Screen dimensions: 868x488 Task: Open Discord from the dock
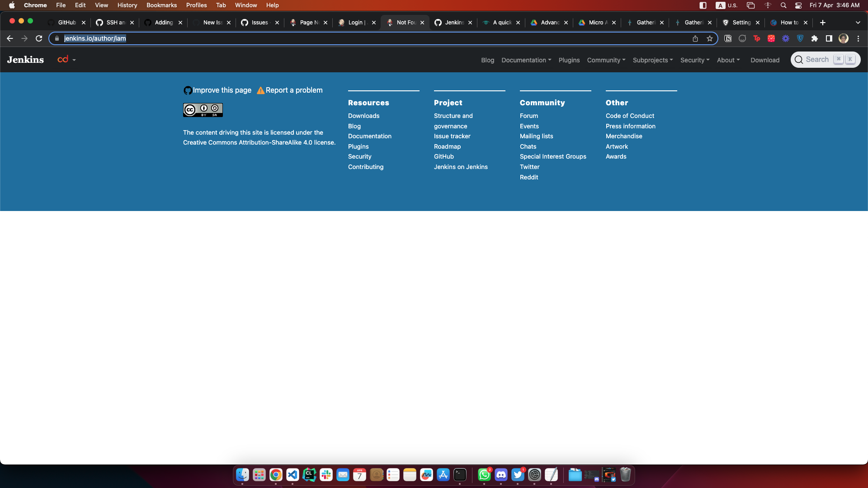(x=501, y=475)
